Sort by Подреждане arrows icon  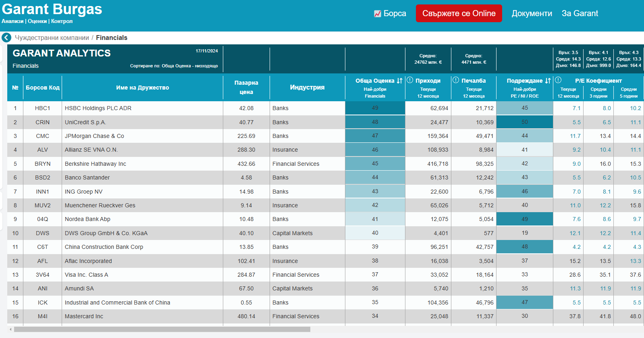[548, 81]
